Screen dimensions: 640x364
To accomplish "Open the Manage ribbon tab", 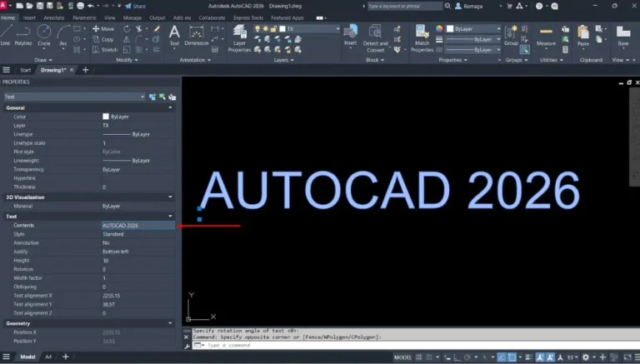I will (x=132, y=18).
